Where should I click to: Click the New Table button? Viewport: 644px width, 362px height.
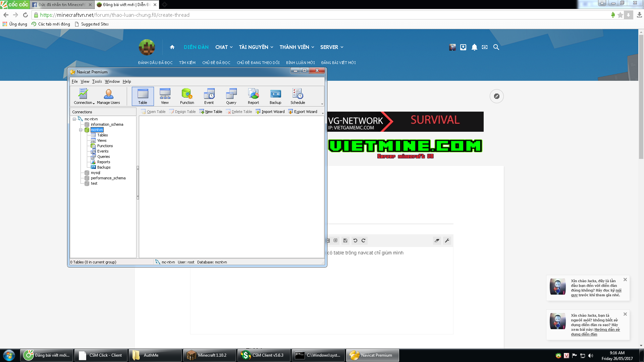211,112
